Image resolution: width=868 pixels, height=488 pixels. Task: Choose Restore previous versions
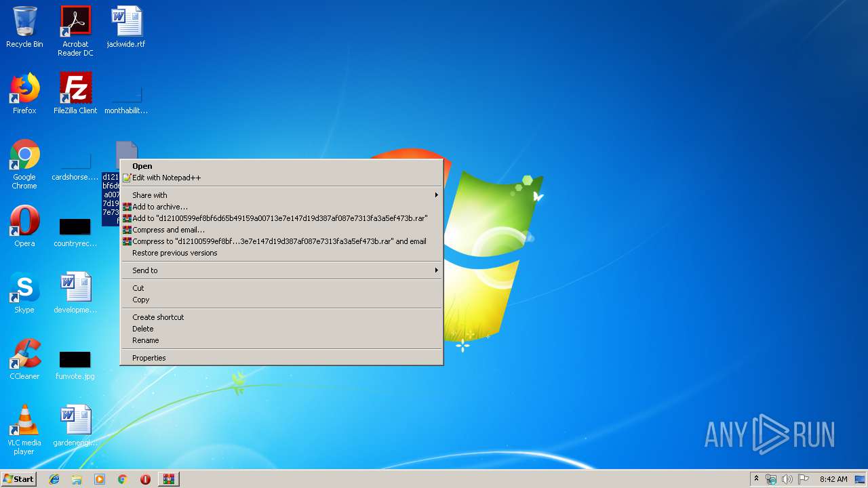point(281,253)
